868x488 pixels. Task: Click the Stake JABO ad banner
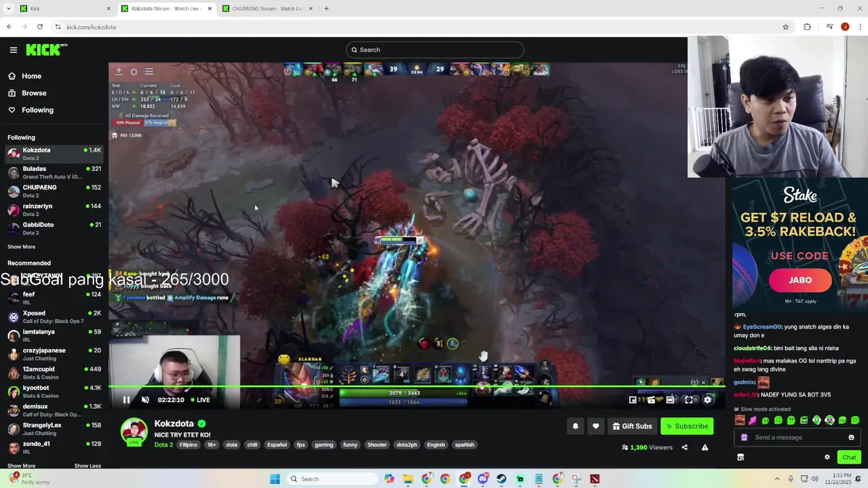tap(800, 244)
